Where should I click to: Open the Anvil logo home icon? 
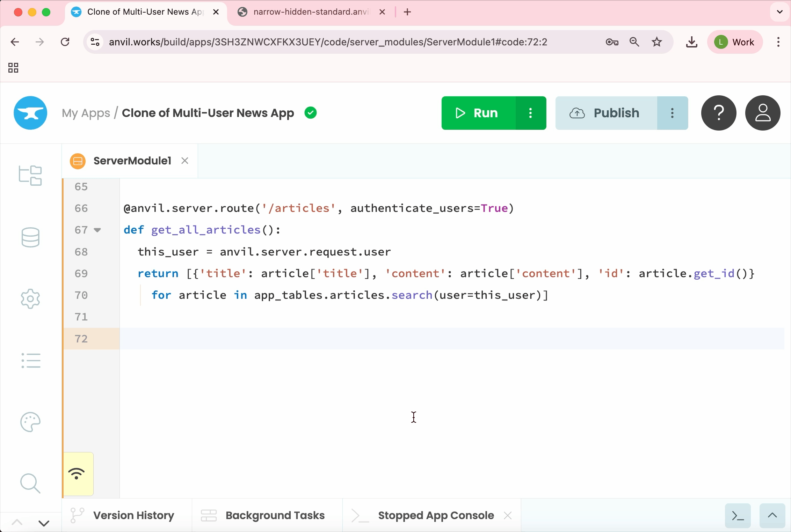30,113
